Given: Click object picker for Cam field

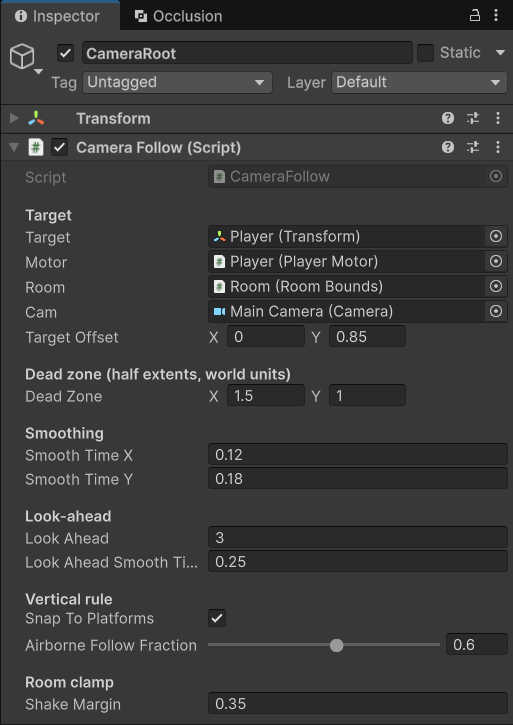Looking at the screenshot, I should coord(496,312).
